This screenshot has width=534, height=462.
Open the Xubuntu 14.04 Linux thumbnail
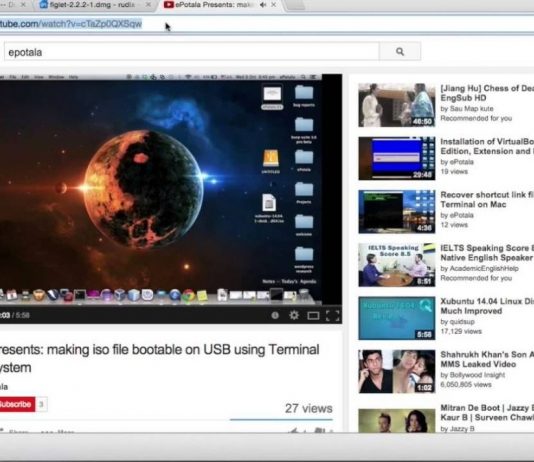click(397, 318)
